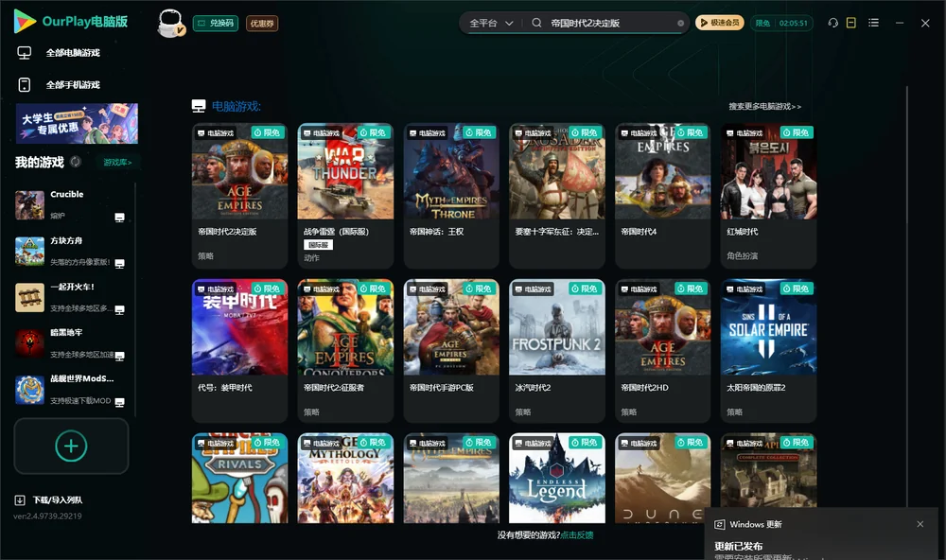Click the 兑换码 redeem code button
Viewport: 946px width, 560px height.
216,24
